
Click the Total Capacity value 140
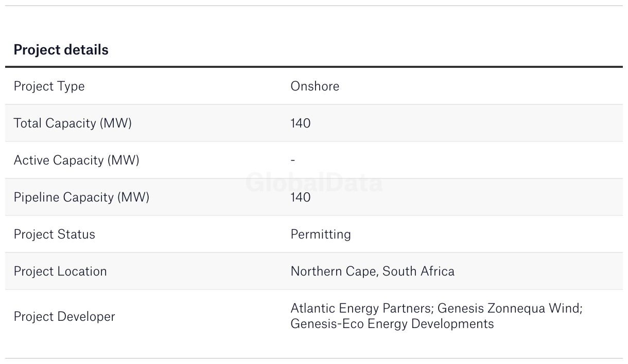(301, 123)
